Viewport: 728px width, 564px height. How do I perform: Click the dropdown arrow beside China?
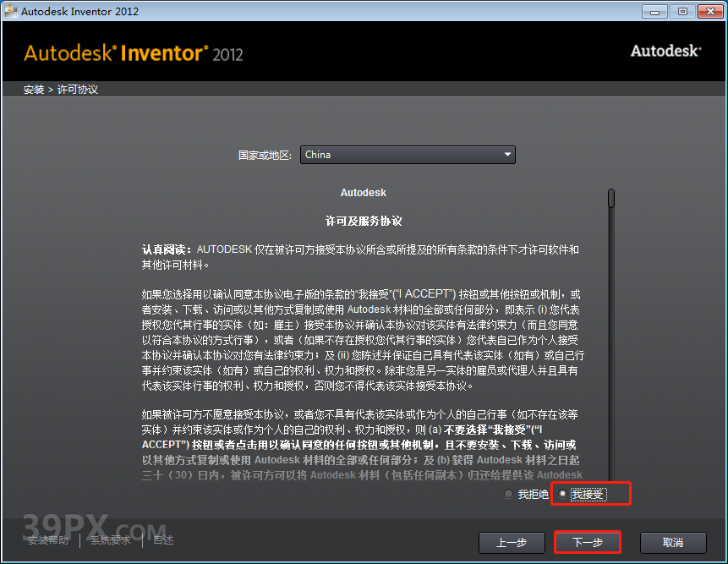[x=506, y=155]
